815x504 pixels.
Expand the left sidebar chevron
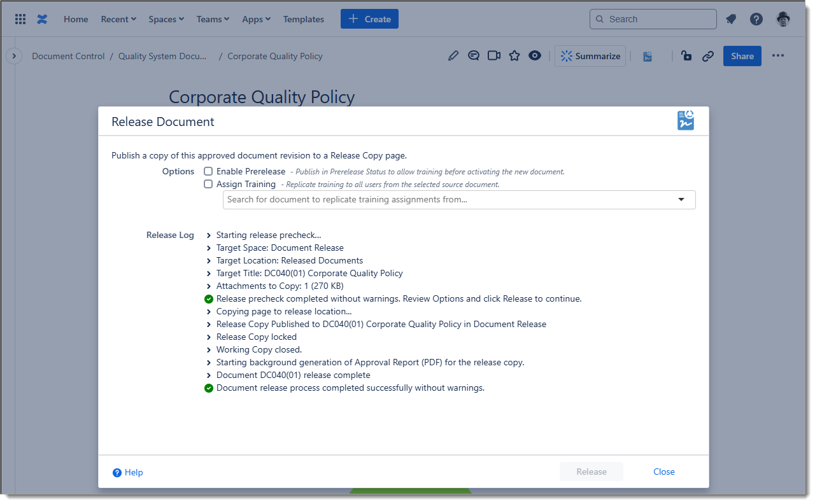pos(14,56)
